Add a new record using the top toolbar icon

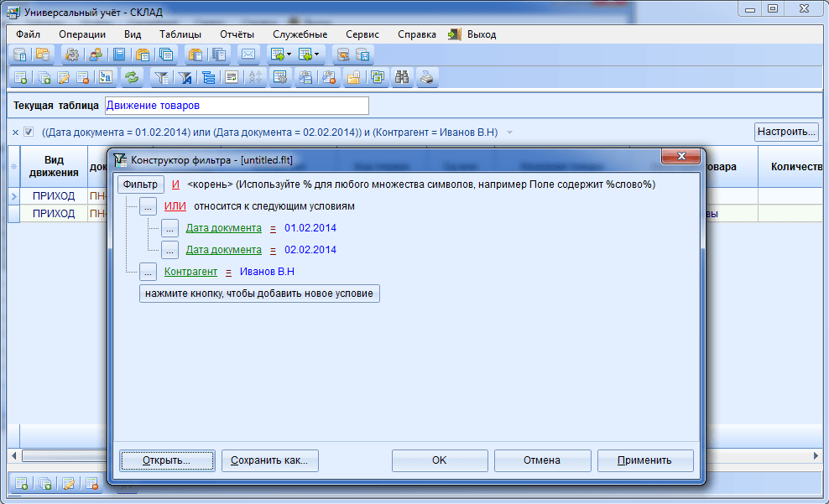pyautogui.click(x=21, y=78)
